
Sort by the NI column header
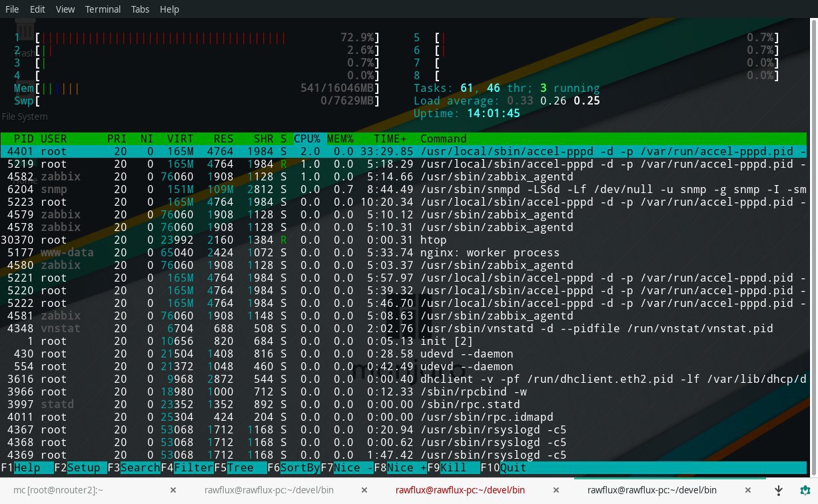pos(147,138)
